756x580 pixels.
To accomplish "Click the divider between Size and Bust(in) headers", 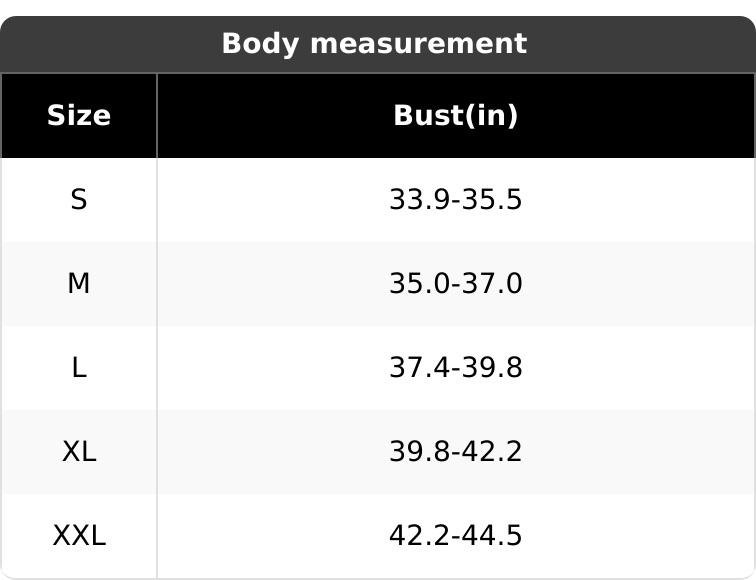I will click(x=157, y=116).
